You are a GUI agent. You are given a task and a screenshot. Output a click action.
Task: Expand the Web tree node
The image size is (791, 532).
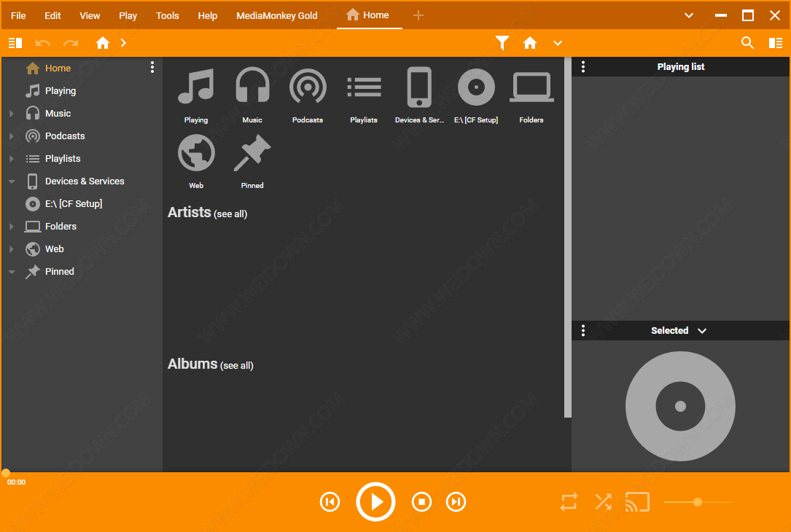12,249
